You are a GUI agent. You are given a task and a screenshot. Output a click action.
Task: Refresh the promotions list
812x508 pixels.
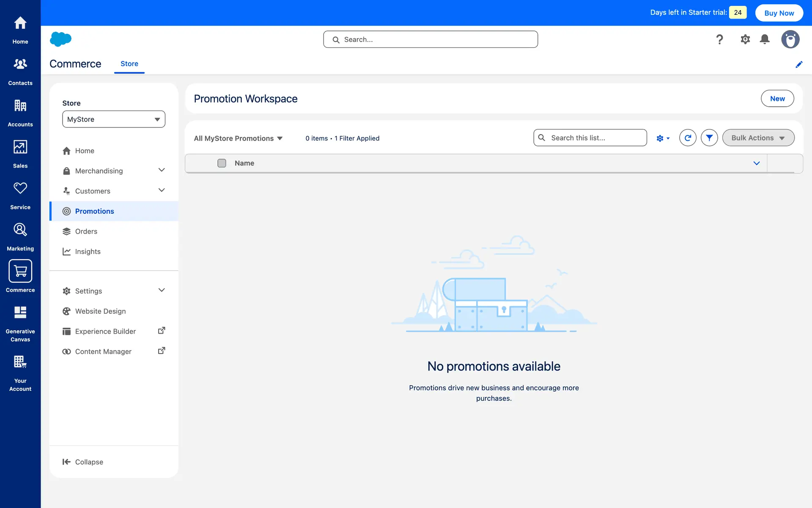[688, 138]
